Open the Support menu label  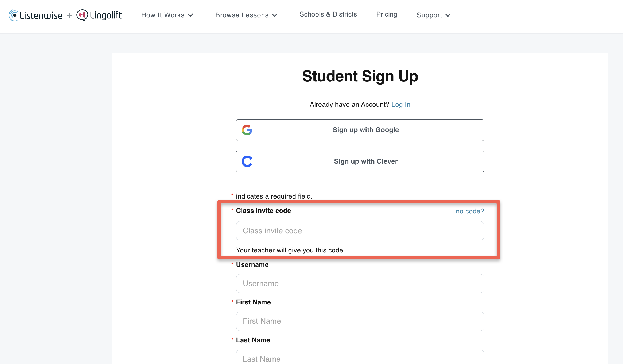coord(429,15)
